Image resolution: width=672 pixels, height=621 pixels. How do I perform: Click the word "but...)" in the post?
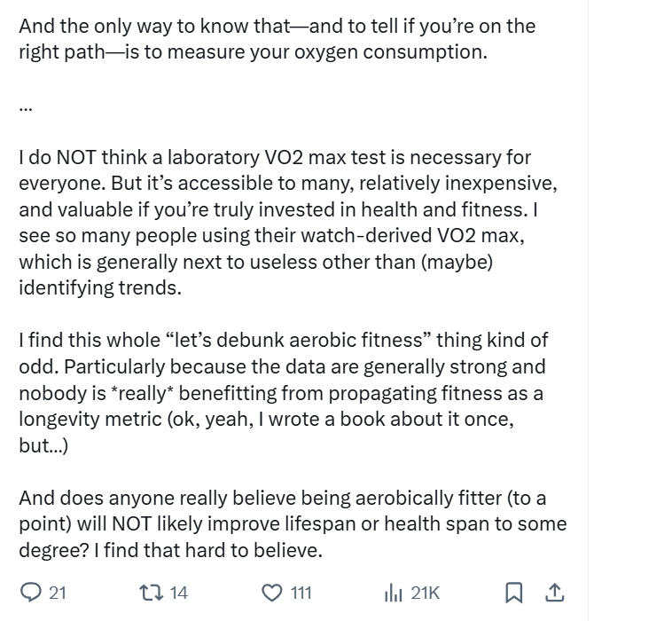[x=43, y=445]
